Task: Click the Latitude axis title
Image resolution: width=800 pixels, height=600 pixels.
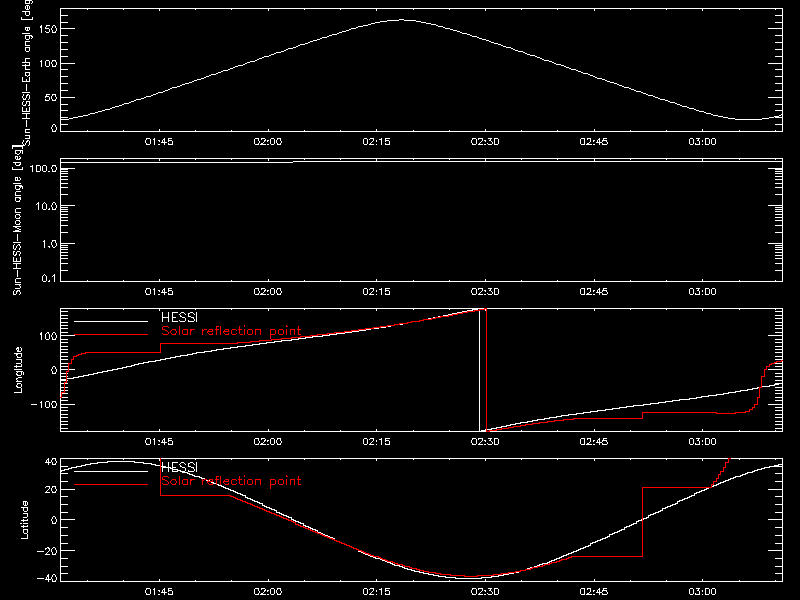Action: pos(24,520)
